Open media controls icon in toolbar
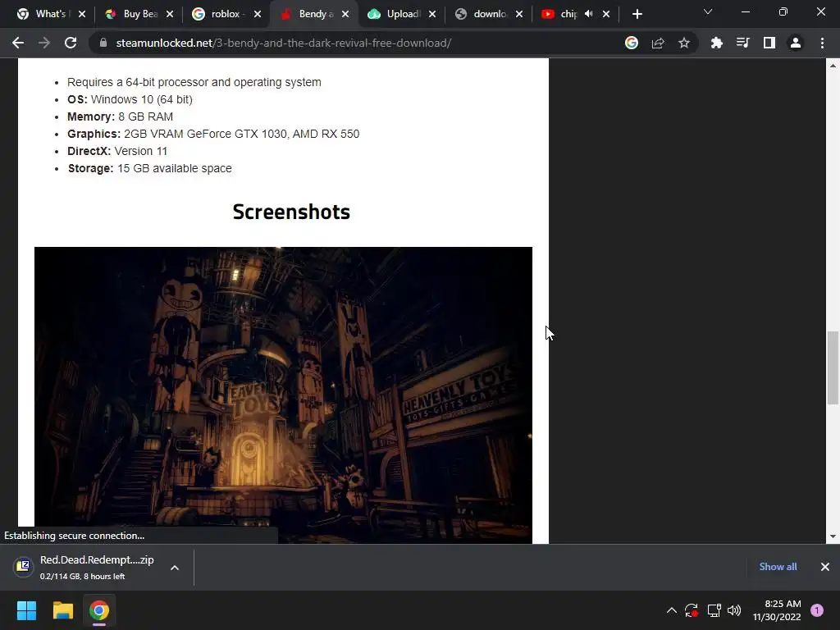The height and width of the screenshot is (630, 840). point(742,43)
